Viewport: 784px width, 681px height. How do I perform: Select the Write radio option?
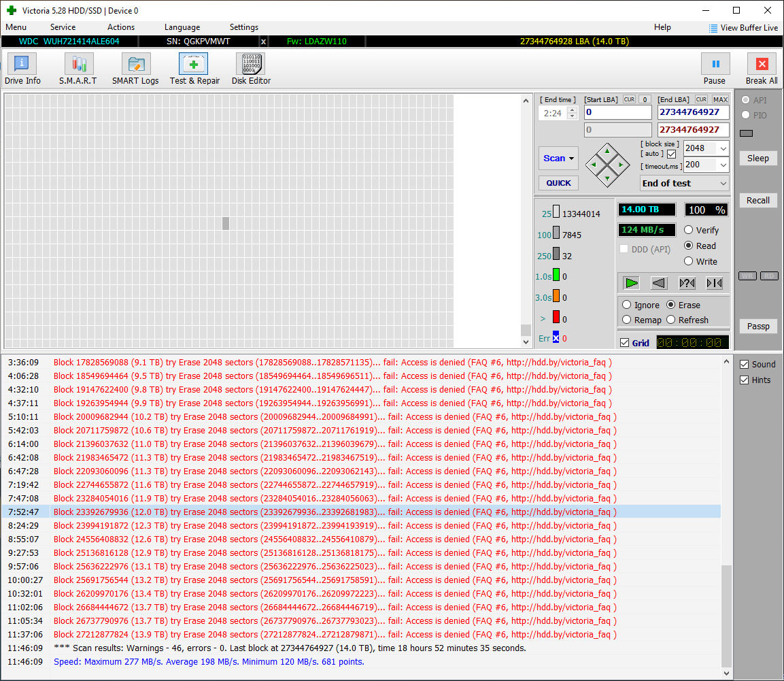(x=700, y=261)
